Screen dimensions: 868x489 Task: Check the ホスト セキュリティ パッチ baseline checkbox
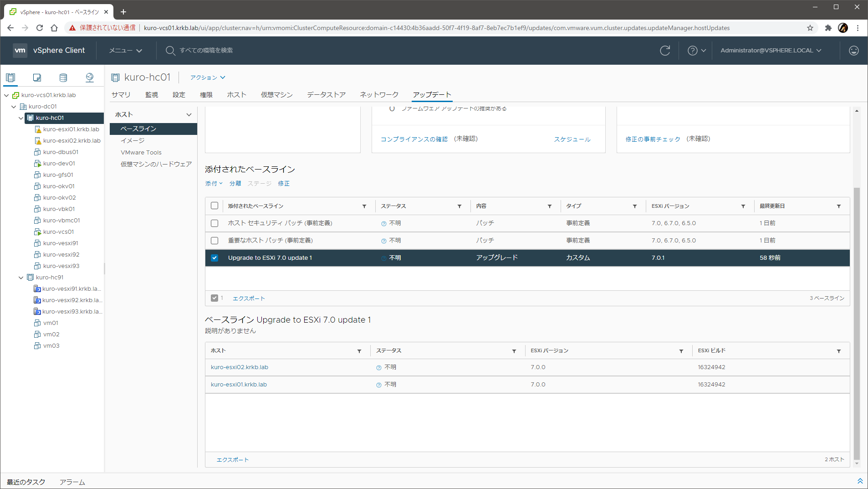(x=214, y=223)
